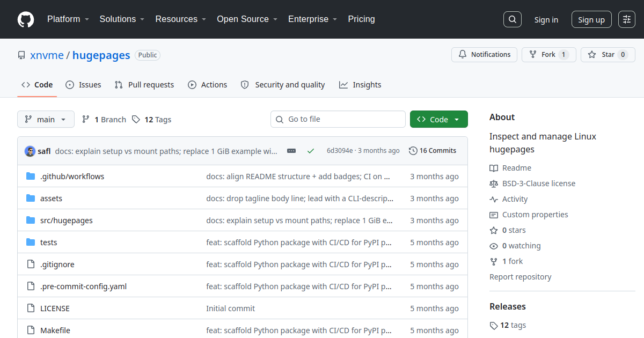View the 1 fork sidebar link
Image resolution: width=644 pixels, height=338 pixels.
(x=506, y=261)
